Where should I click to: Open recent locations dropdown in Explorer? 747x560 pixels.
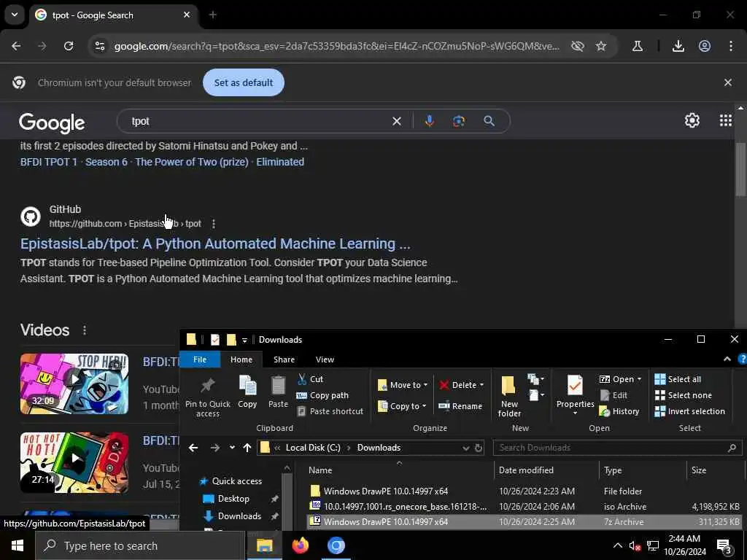pos(232,448)
